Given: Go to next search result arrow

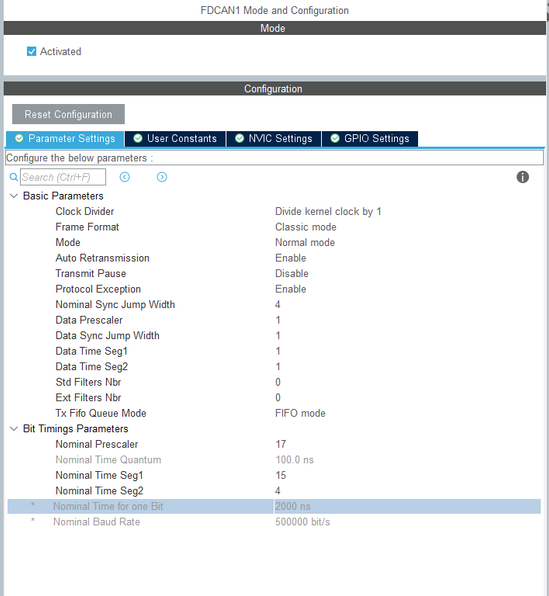Looking at the screenshot, I should coord(162,177).
